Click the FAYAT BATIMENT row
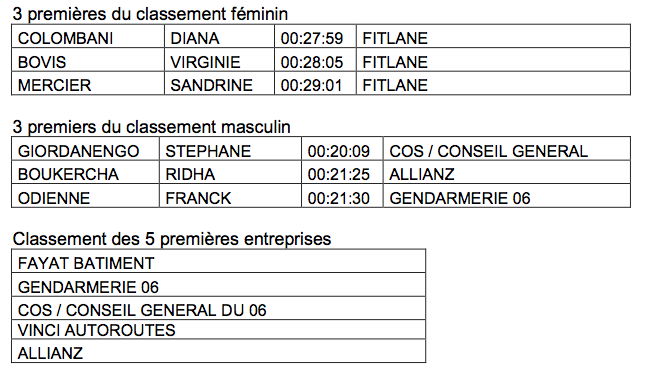Image resolution: width=657 pixels, height=374 pixels. (218, 261)
